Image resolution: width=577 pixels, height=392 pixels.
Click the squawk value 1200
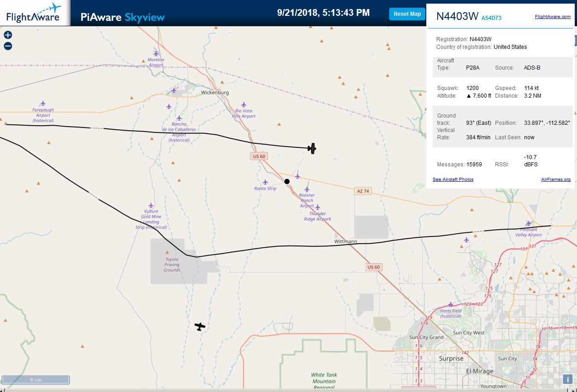click(472, 88)
